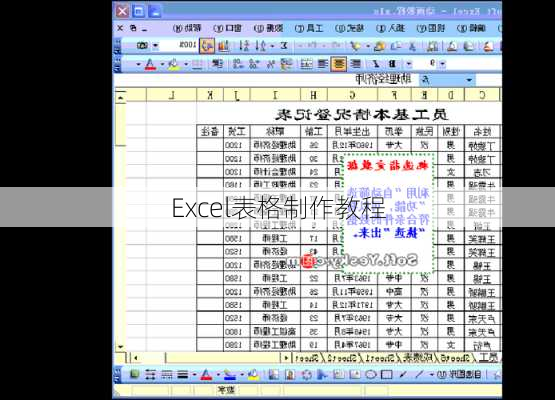Toggle the Drawing toolbar button
The width and height of the screenshot is (555, 400).
207,46
